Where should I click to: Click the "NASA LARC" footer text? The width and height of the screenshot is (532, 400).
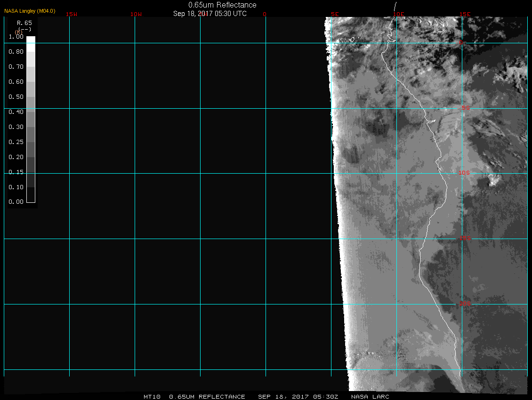370,397
